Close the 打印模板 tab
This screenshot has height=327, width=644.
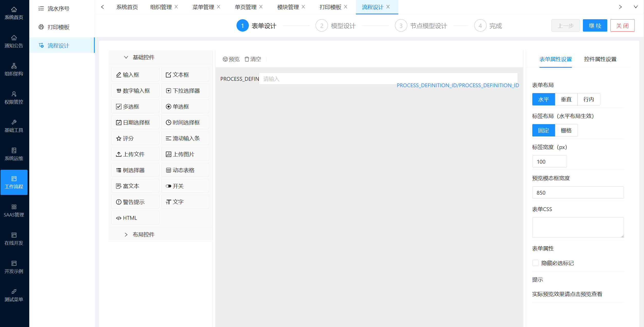(346, 7)
